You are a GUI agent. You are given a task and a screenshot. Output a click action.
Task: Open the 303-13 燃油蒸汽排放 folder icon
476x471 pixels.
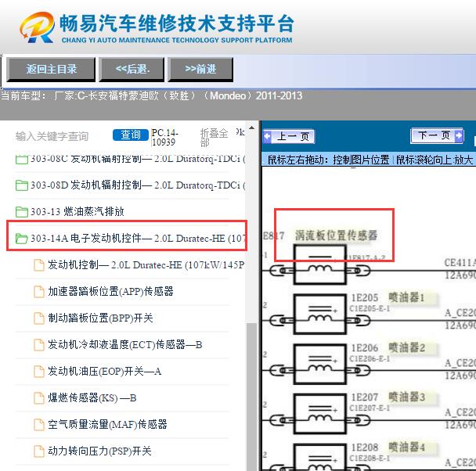pyautogui.click(x=22, y=212)
